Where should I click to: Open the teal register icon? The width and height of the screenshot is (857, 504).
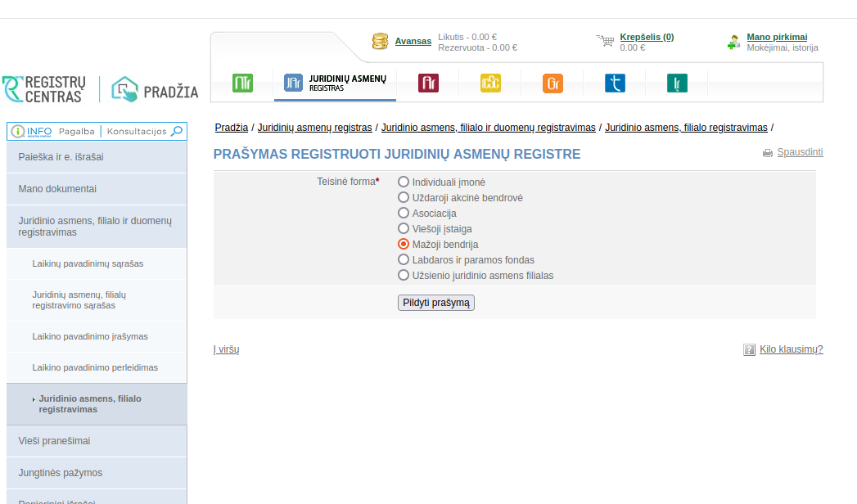pos(677,83)
